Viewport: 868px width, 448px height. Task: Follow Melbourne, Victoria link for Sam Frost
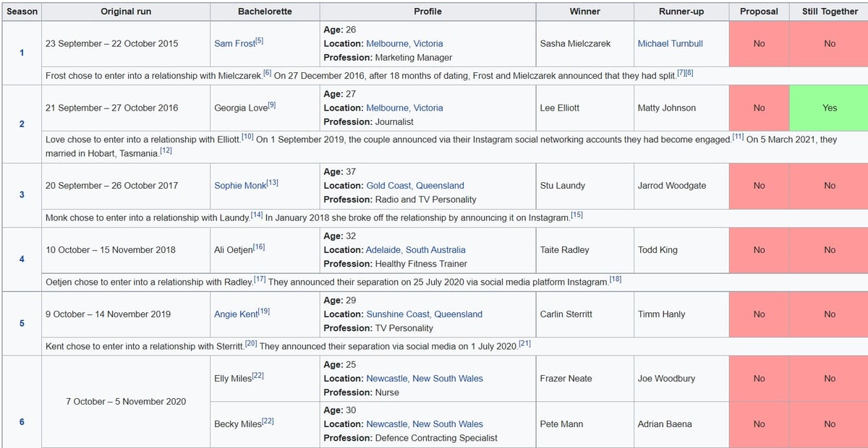[x=404, y=43]
